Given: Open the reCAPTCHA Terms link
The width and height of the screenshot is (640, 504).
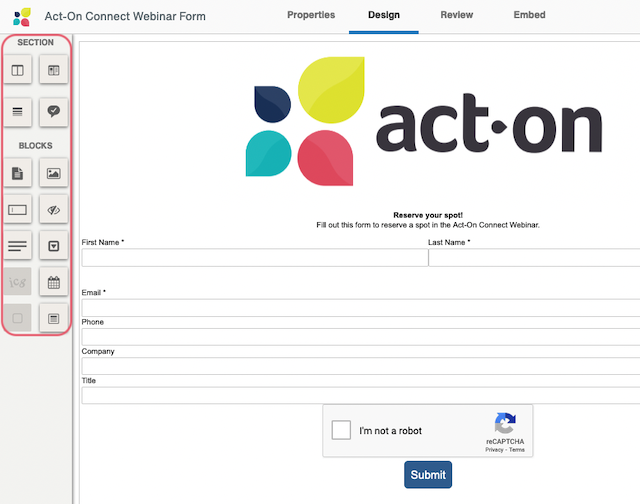Looking at the screenshot, I should tap(517, 450).
